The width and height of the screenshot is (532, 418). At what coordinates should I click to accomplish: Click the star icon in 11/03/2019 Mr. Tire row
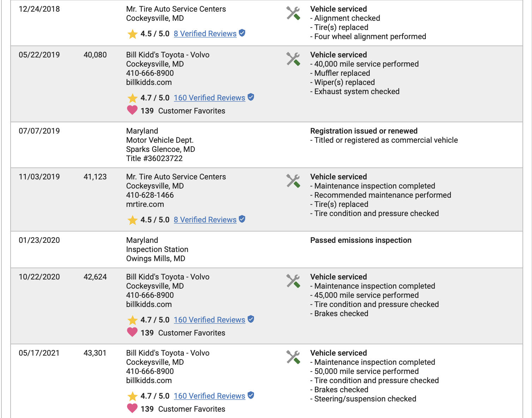(x=133, y=220)
